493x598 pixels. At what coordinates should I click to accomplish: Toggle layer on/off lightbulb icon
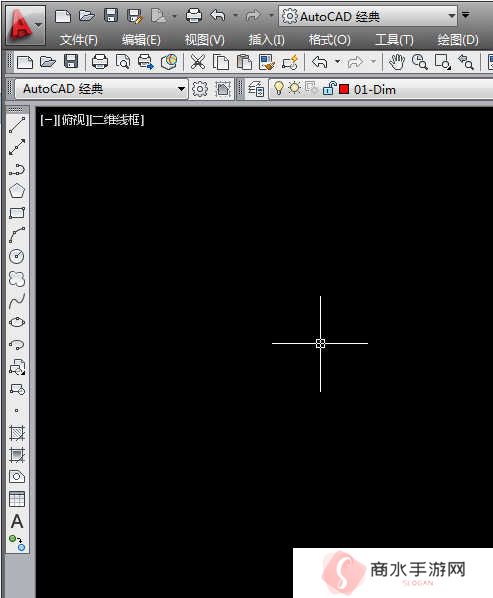click(x=279, y=88)
